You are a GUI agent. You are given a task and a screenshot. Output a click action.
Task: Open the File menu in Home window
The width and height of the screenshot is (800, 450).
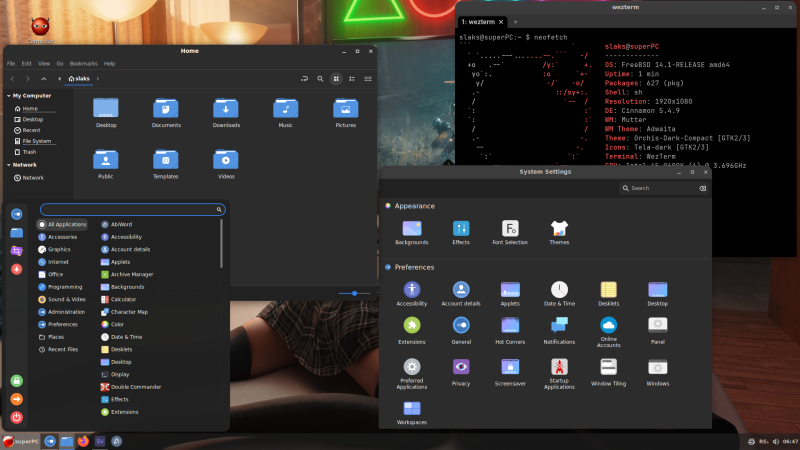[11, 64]
